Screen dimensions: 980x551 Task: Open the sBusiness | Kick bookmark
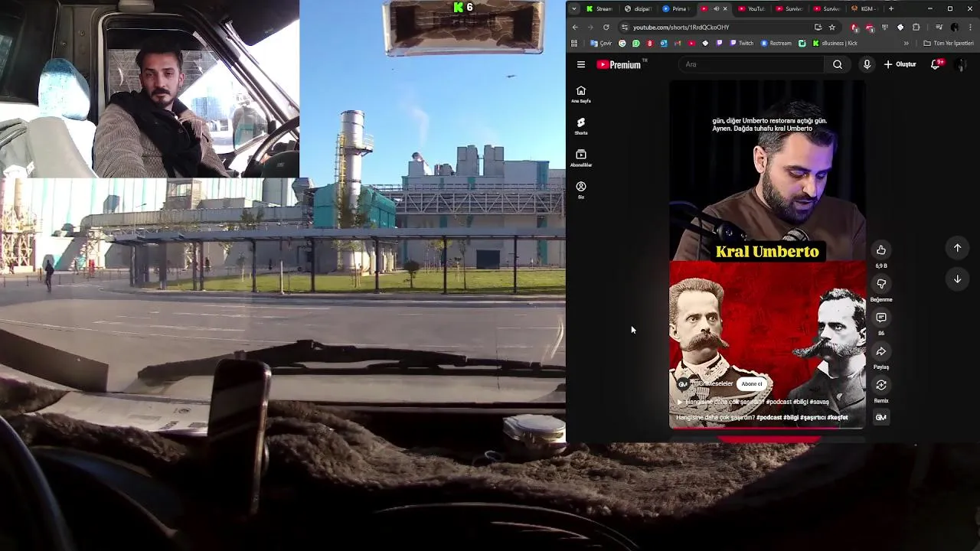(x=835, y=44)
